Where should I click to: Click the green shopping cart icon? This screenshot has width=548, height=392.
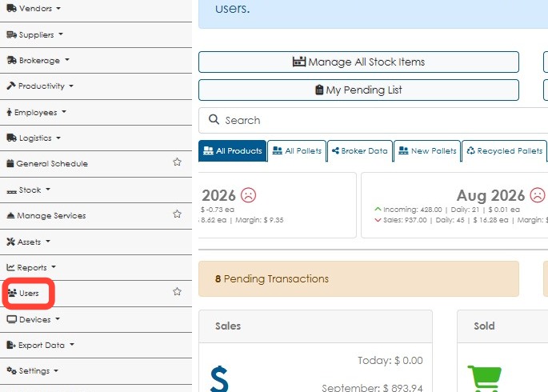coord(485,378)
